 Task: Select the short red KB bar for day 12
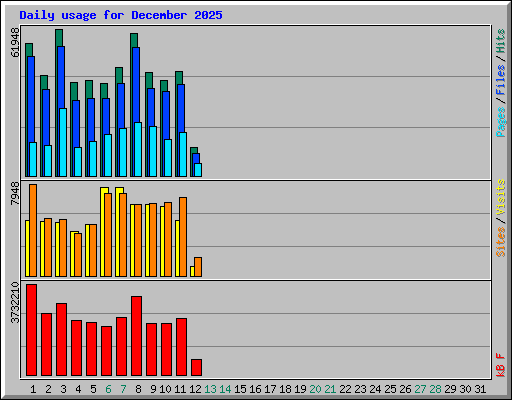(x=196, y=367)
